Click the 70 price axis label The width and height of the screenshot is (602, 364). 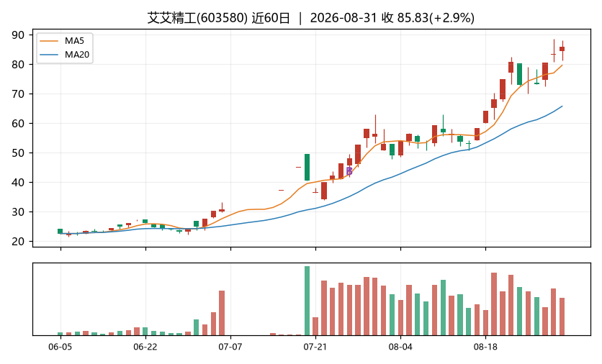[x=18, y=94]
